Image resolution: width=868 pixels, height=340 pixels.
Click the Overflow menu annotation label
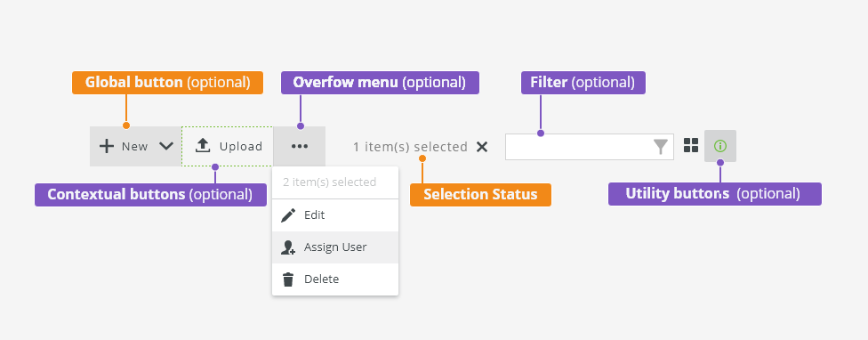(380, 83)
